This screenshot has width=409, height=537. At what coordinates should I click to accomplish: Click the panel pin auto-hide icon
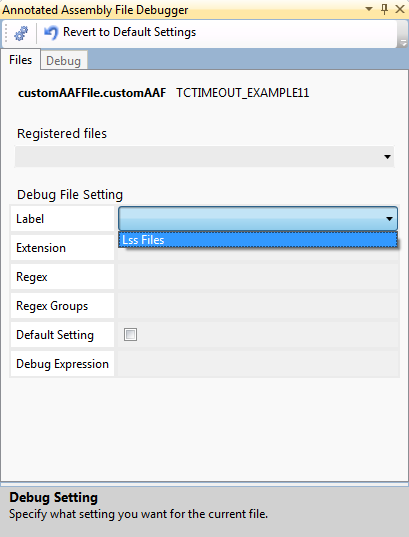(x=384, y=9)
